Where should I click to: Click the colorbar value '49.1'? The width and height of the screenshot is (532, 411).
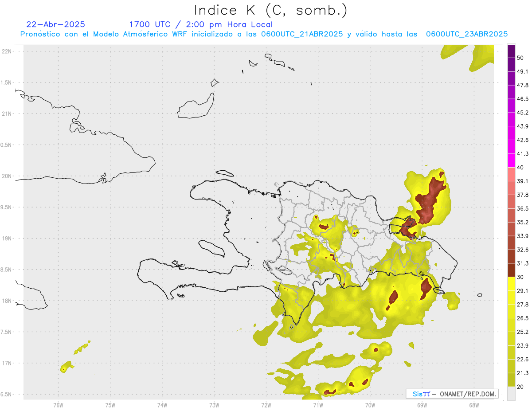(x=523, y=71)
